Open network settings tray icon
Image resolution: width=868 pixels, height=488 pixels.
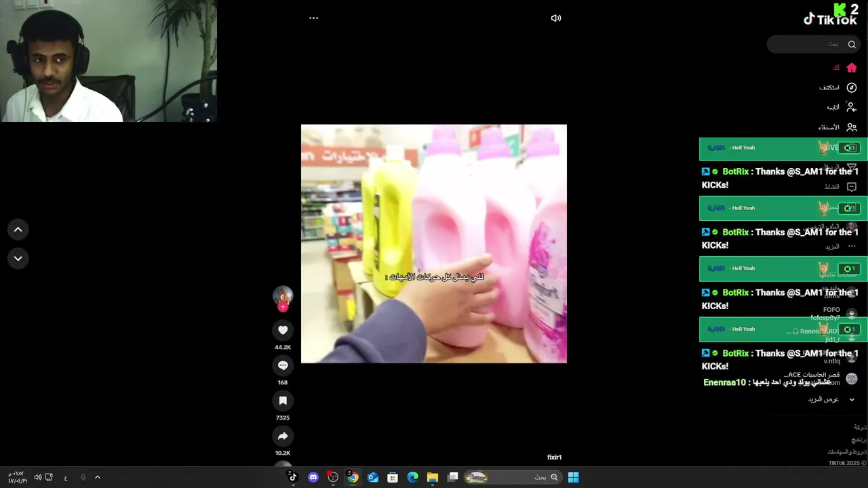pyautogui.click(x=49, y=477)
